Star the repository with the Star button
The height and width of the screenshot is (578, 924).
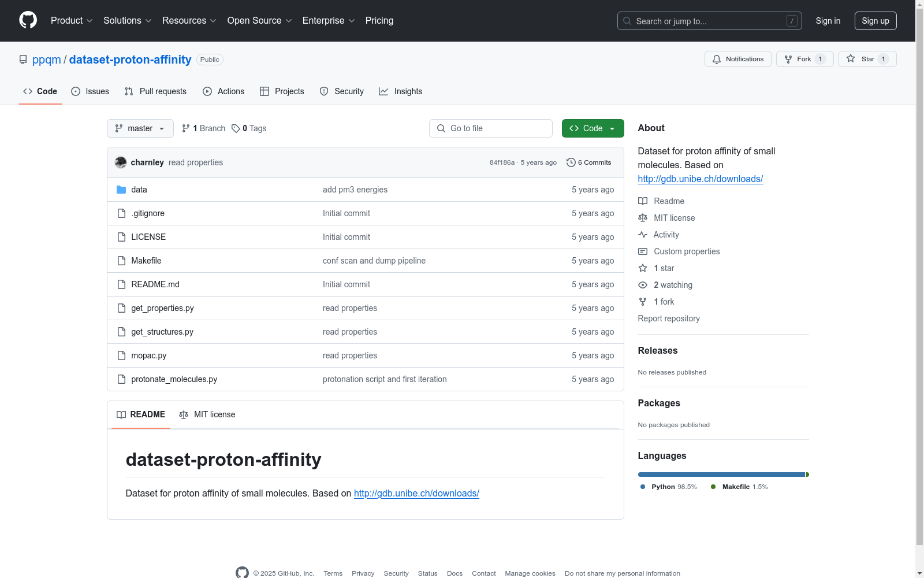click(x=867, y=59)
